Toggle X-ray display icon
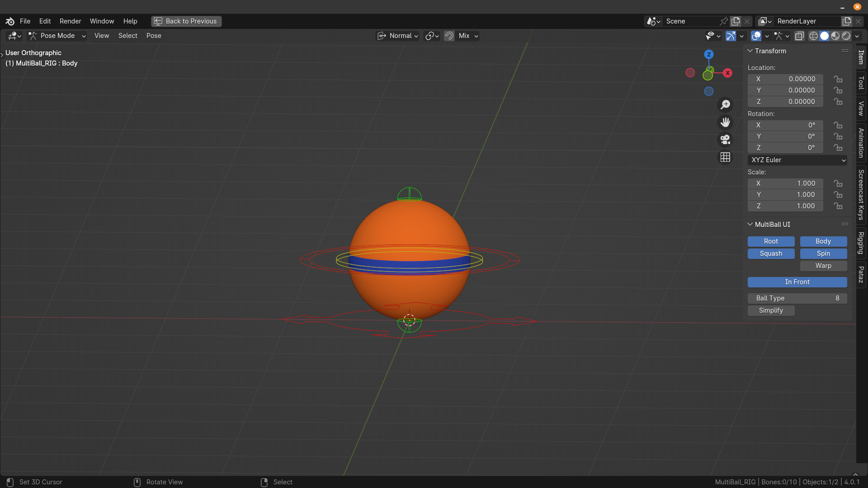 [x=799, y=36]
